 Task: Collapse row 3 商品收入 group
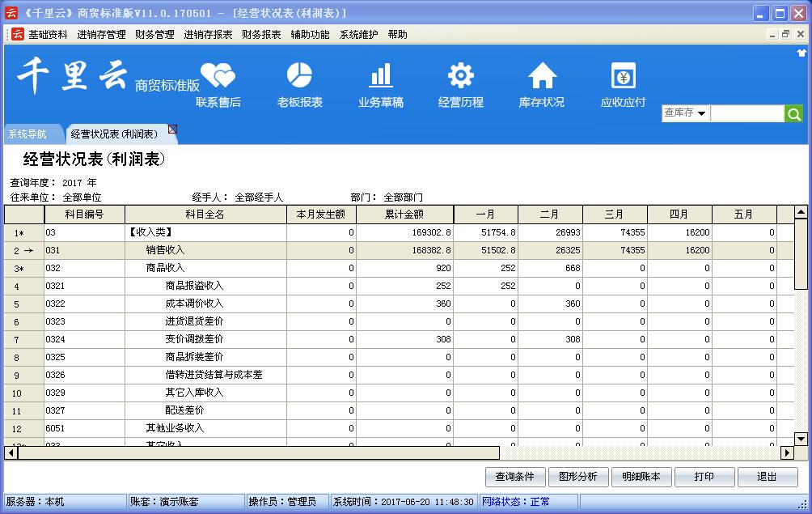(x=19, y=269)
